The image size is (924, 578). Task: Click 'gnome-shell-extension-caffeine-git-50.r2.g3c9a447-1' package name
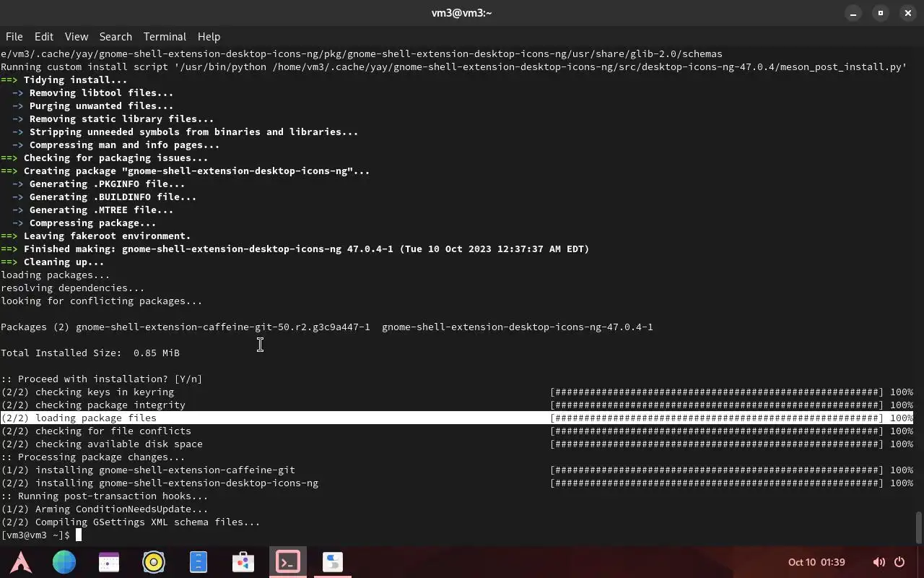[223, 327]
